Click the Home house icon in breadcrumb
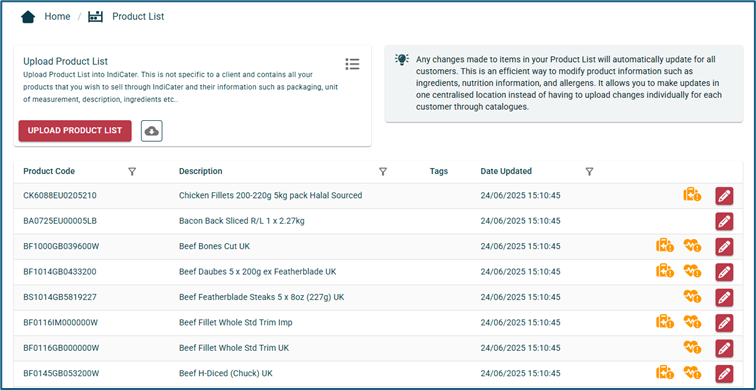This screenshot has height=390, width=756. click(28, 17)
